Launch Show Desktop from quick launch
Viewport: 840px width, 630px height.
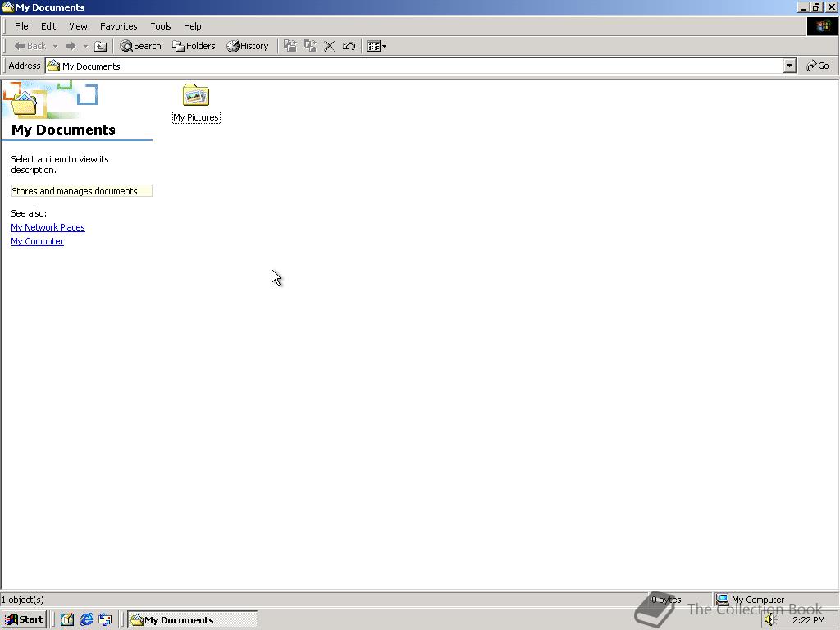(67, 620)
